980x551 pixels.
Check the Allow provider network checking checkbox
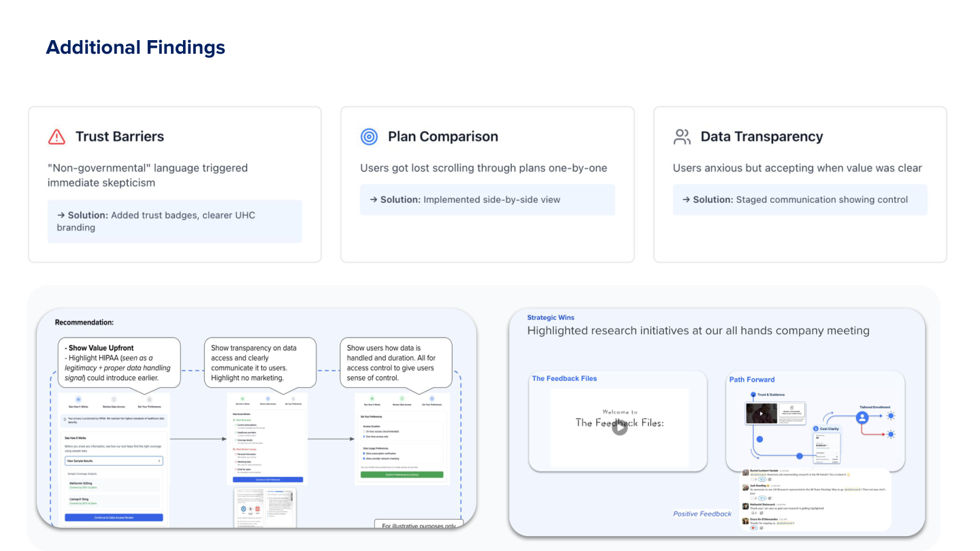[x=364, y=458]
